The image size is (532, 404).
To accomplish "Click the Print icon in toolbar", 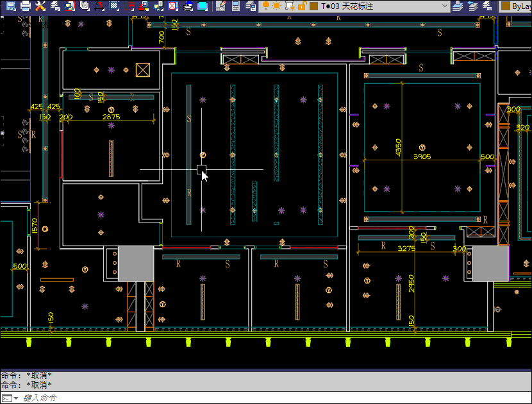I will point(26,6).
